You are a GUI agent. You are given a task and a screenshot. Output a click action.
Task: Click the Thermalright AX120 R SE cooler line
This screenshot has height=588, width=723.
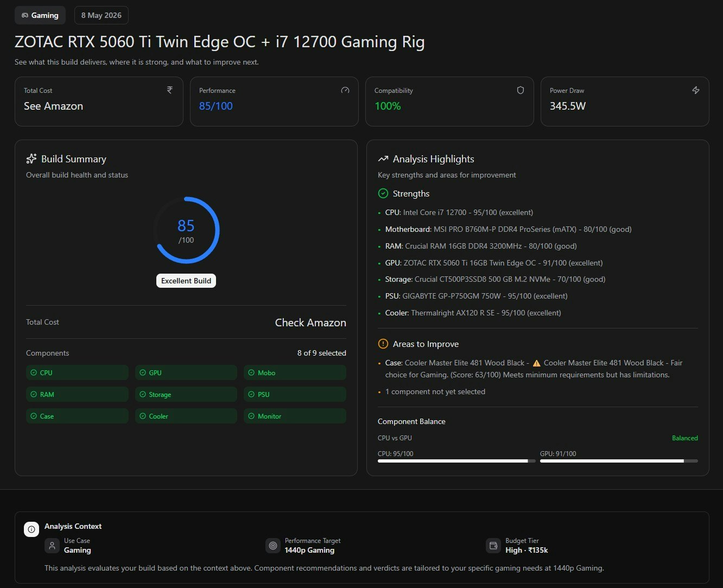pos(473,313)
